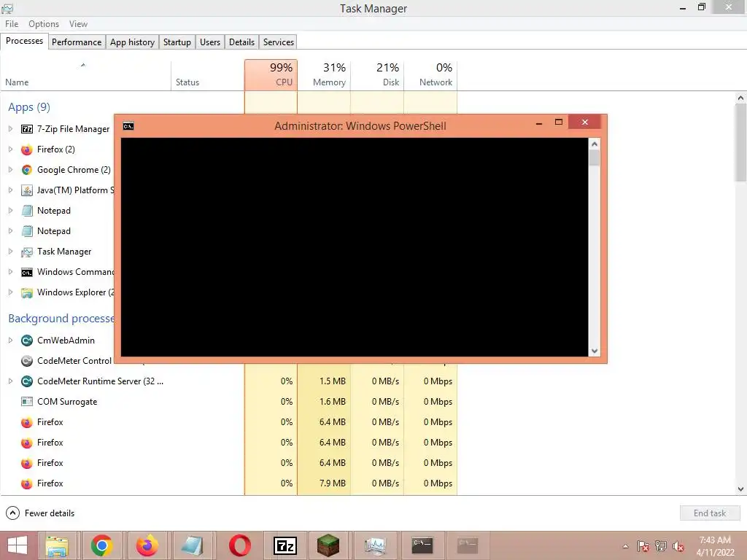
Task: Switch to the Performance tab
Action: 77,42
